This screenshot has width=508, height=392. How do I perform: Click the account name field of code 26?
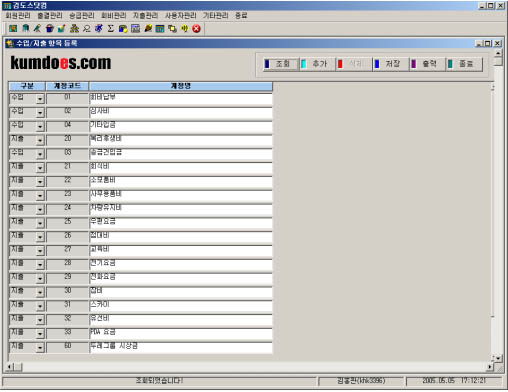tap(181, 237)
